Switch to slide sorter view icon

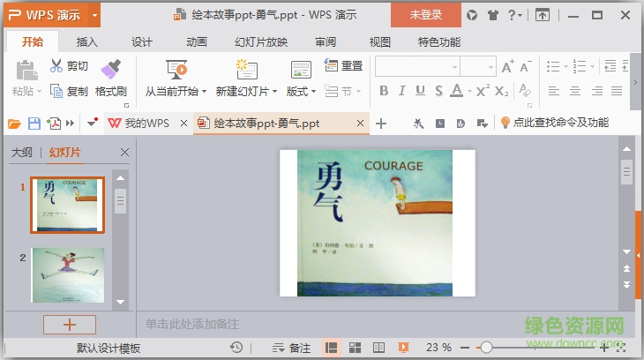click(356, 348)
